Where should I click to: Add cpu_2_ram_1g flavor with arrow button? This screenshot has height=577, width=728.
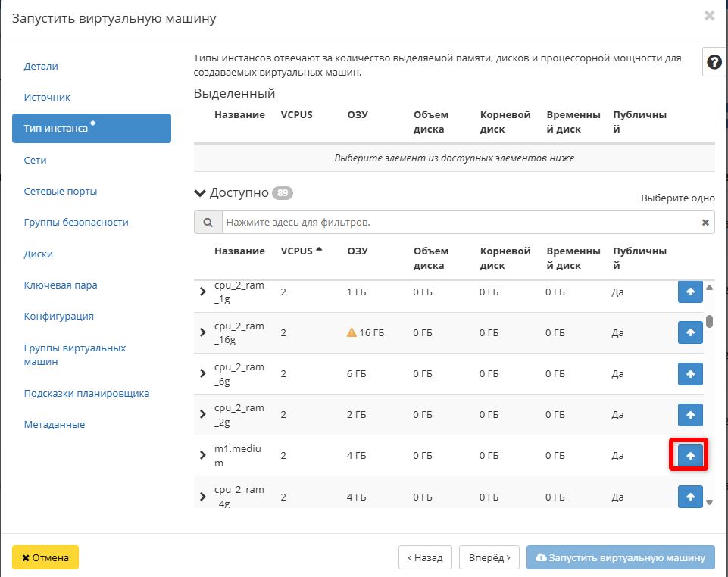tap(689, 292)
